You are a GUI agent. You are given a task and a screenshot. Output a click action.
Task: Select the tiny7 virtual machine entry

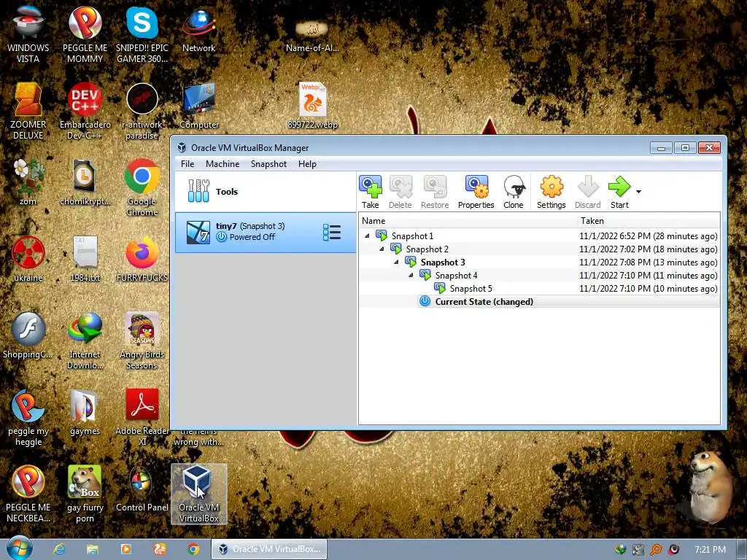click(266, 233)
